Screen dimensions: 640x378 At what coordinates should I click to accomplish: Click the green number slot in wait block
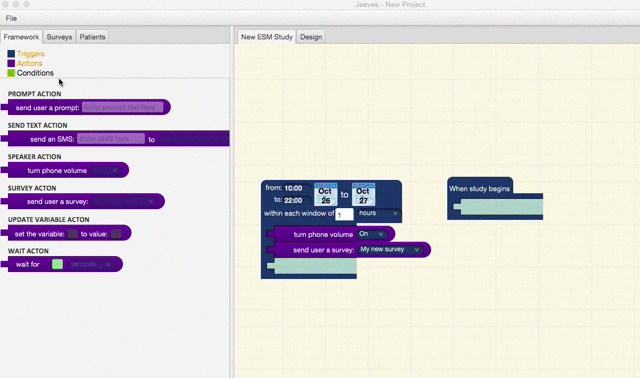coord(58,264)
